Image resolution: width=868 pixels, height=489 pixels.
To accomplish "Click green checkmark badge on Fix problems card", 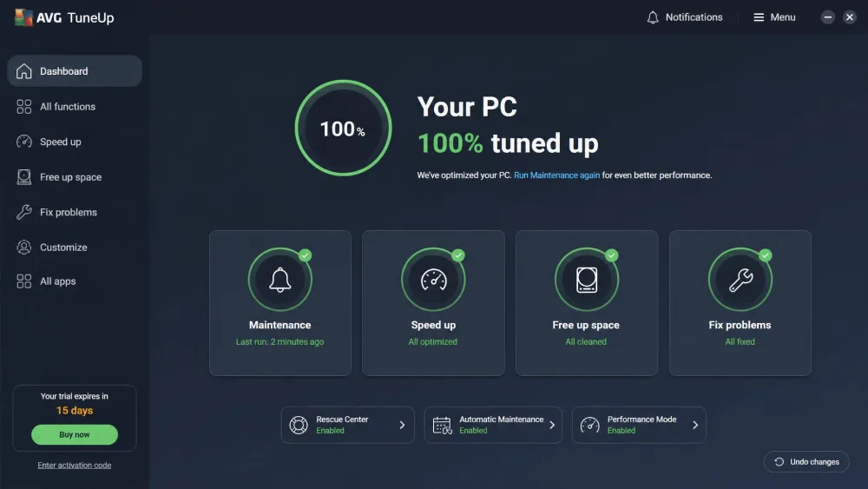I will tap(765, 255).
